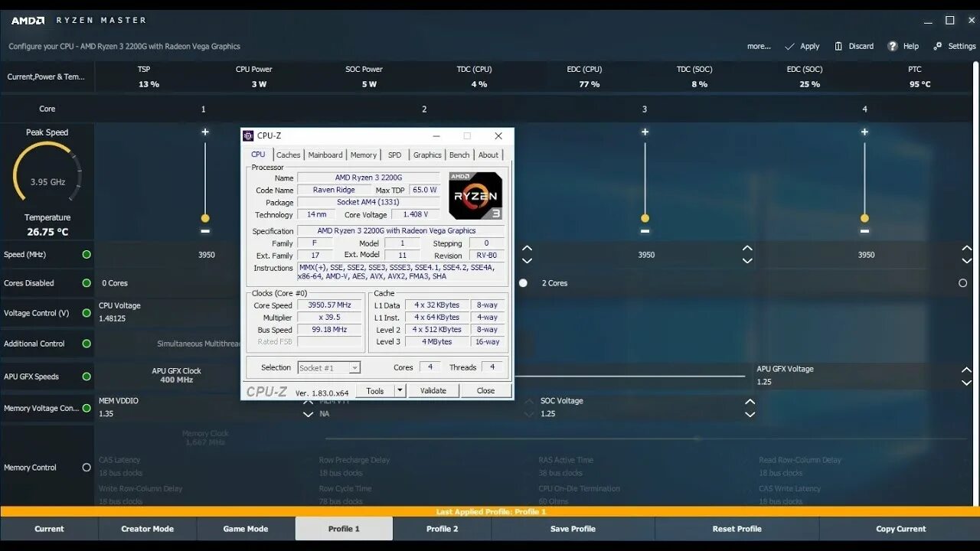This screenshot has height=551, width=980.
Task: Toggle the Additional Control indicator
Action: [x=87, y=344]
